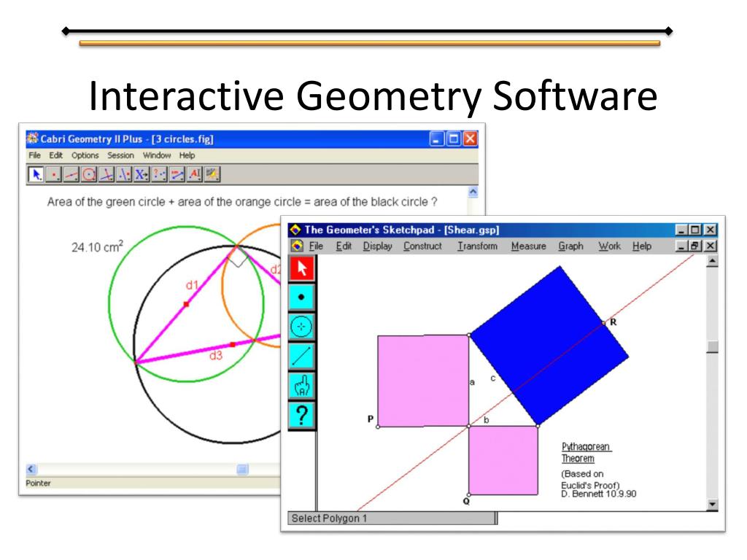747x560 pixels.
Task: Select the Perpendicular construction tool in Cabri
Action: pyautogui.click(x=107, y=175)
